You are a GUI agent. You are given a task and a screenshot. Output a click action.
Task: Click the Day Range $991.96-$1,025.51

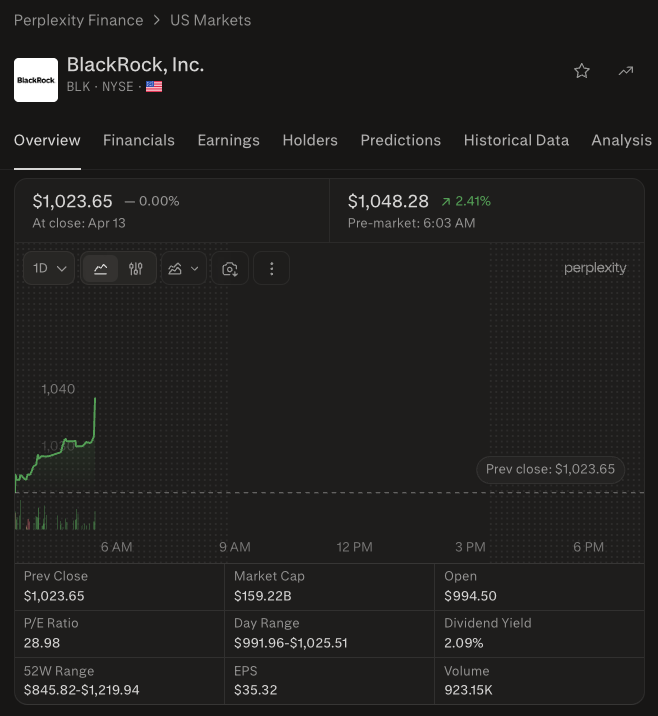coord(291,643)
